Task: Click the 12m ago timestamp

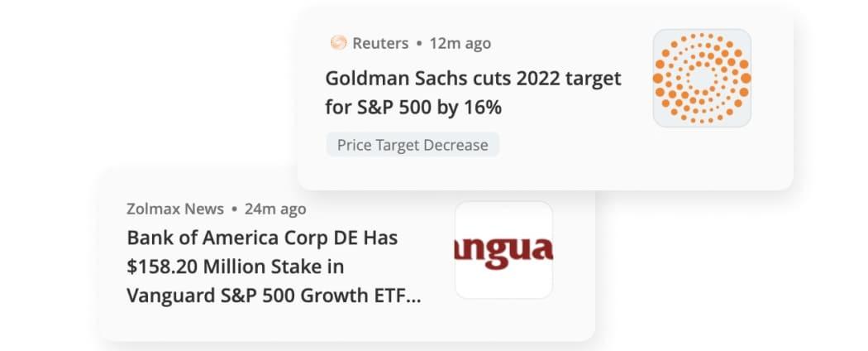Action: click(460, 43)
